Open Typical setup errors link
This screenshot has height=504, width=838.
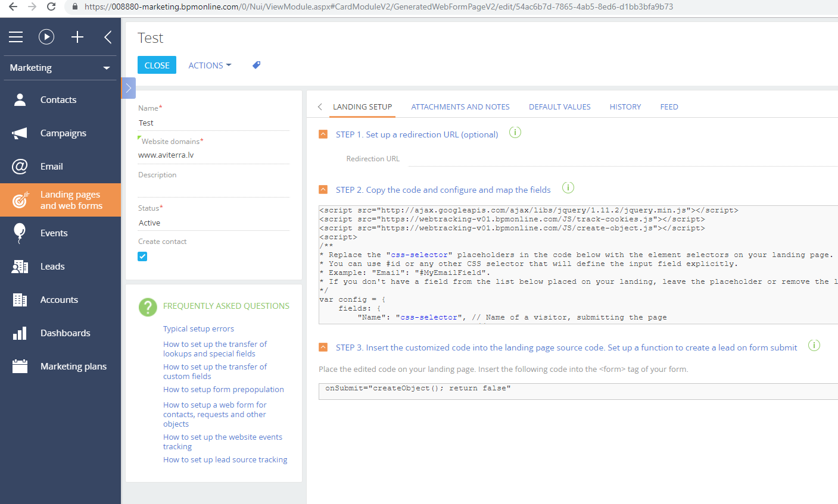[x=198, y=328]
